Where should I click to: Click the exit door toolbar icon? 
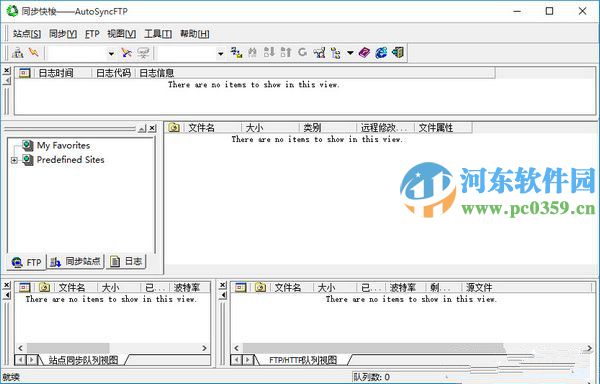[x=398, y=52]
